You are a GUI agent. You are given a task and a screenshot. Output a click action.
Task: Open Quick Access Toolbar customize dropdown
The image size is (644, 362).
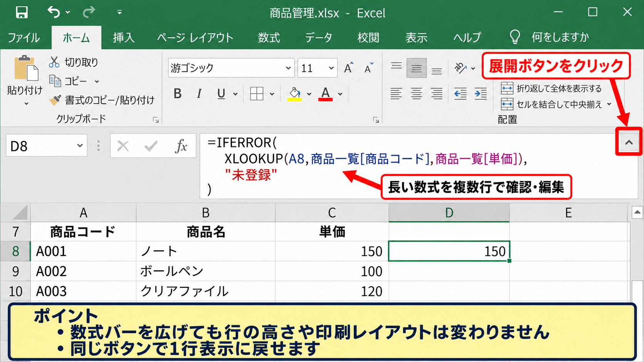[120, 13]
